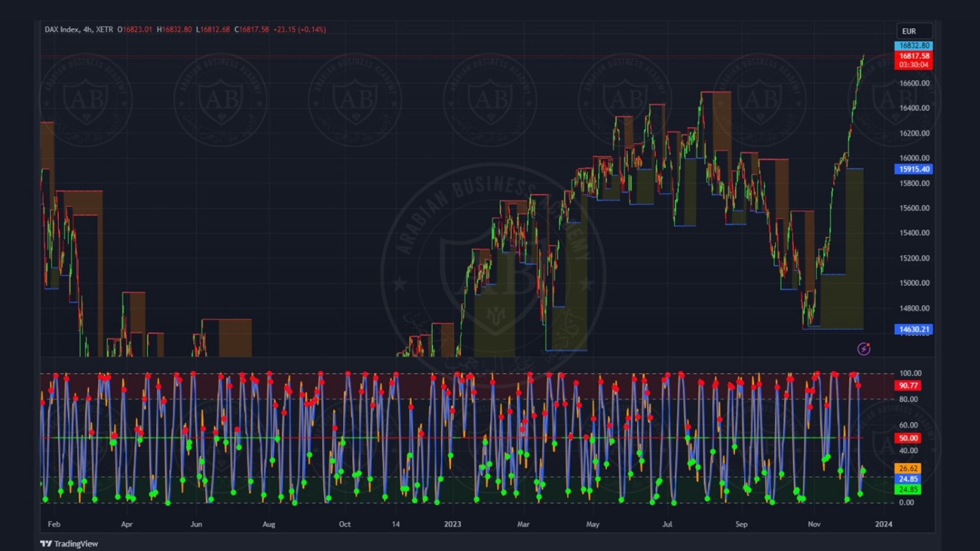Click the 80.00 oscillator scale label

(909, 399)
